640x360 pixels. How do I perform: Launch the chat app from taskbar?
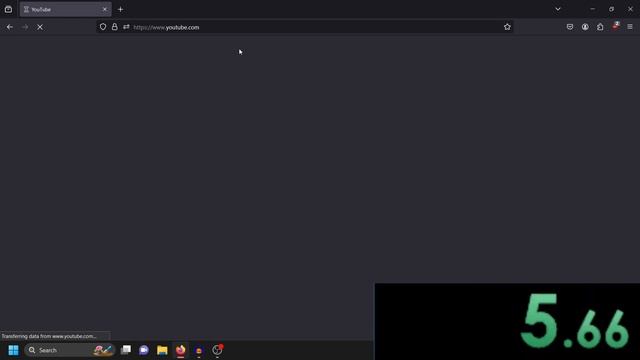144,350
